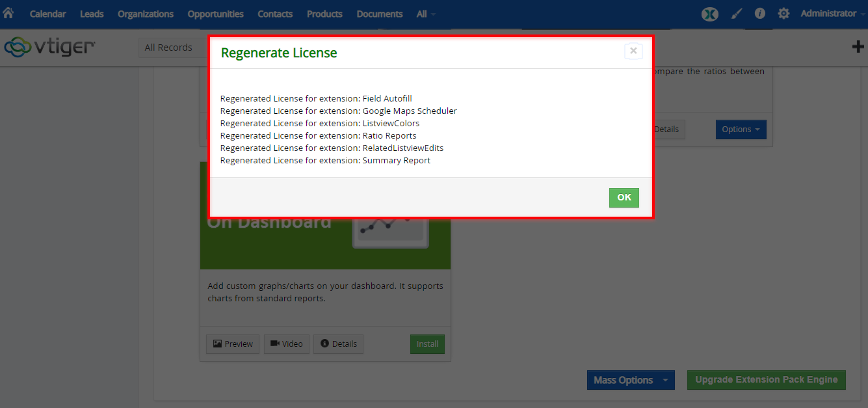
Task: Open Documents module
Action: click(x=380, y=14)
